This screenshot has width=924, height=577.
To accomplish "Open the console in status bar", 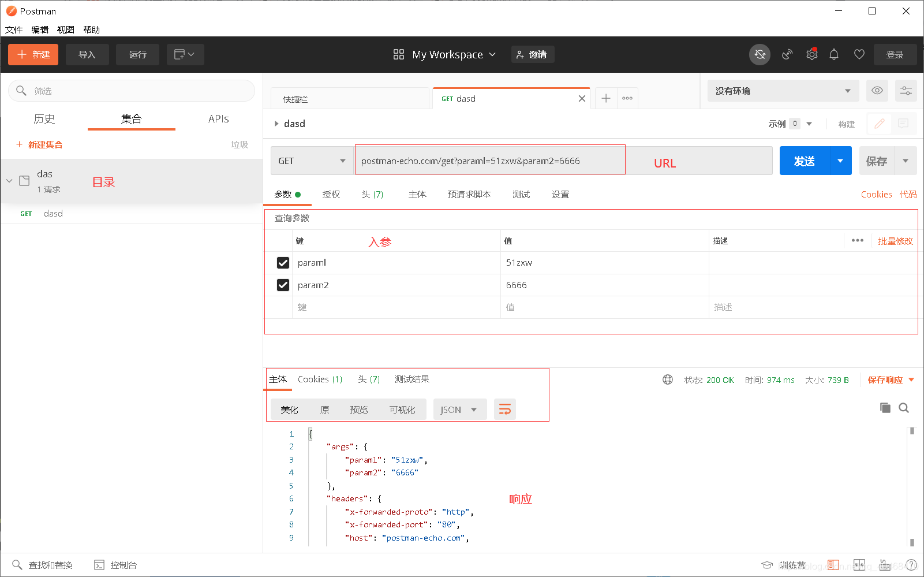I will point(115,565).
